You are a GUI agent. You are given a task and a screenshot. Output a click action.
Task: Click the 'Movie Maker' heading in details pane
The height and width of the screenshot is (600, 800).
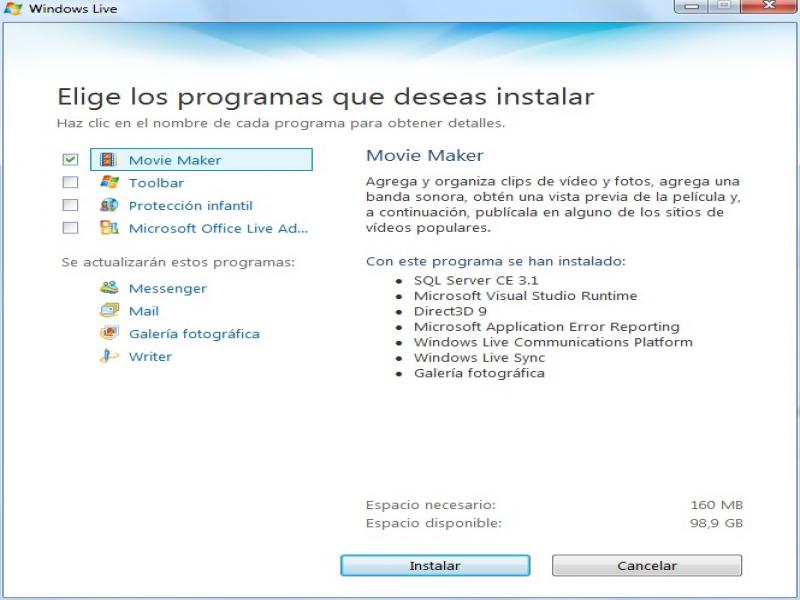(424, 155)
